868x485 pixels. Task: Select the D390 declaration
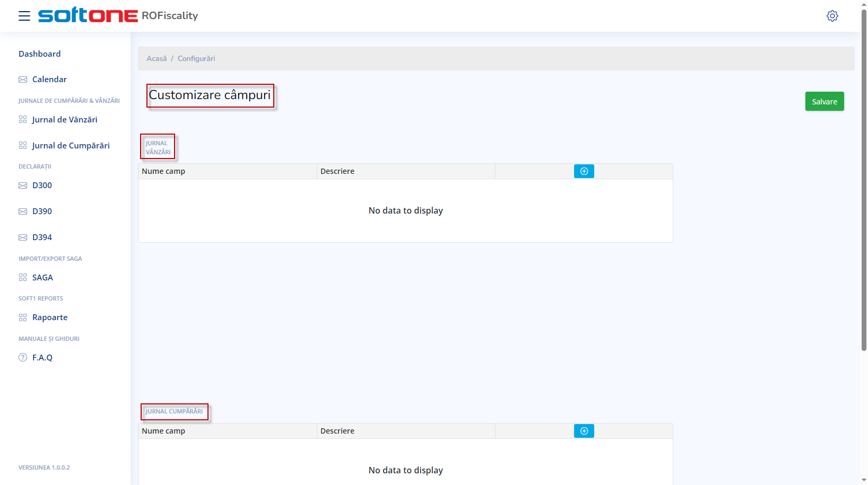42,211
